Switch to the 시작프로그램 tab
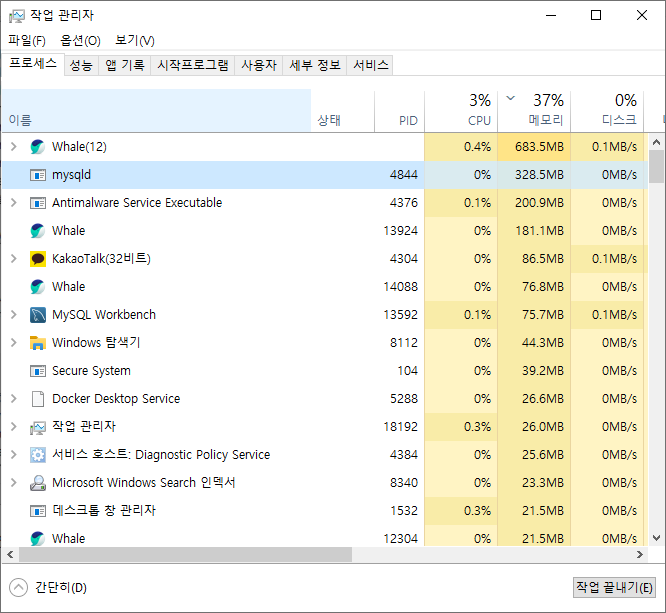Image resolution: width=666 pixels, height=613 pixels. pos(192,65)
